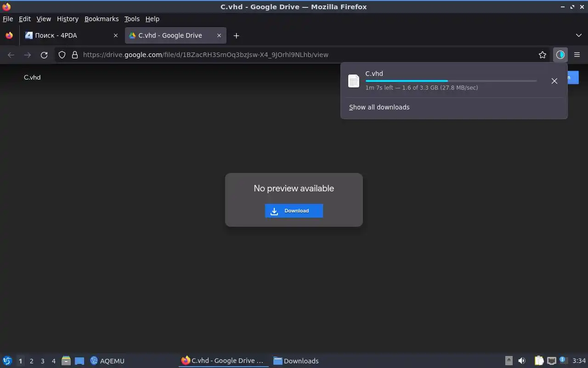
Task: Close the Поиск - 4PDA tab
Action: pos(115,35)
